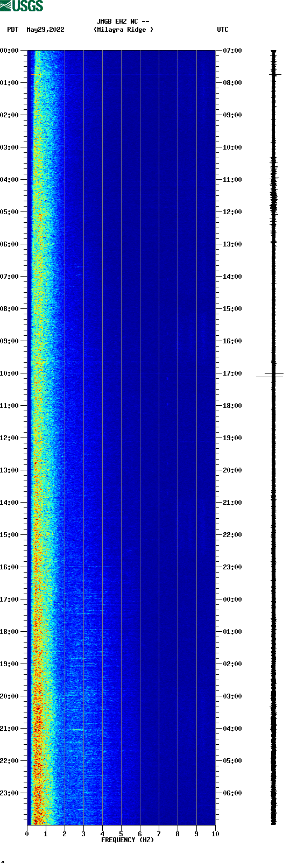Click the UTC timezone label
The height and width of the screenshot is (868, 297).
223,30
